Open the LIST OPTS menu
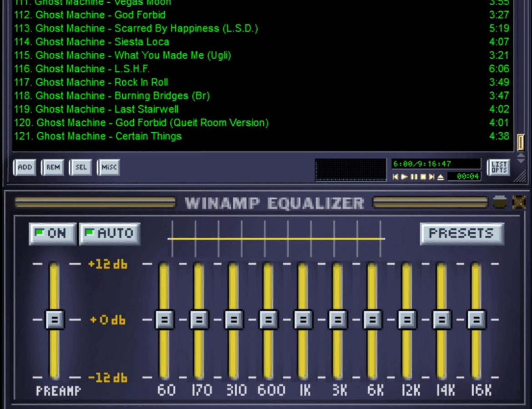The image size is (532, 409). click(499, 167)
